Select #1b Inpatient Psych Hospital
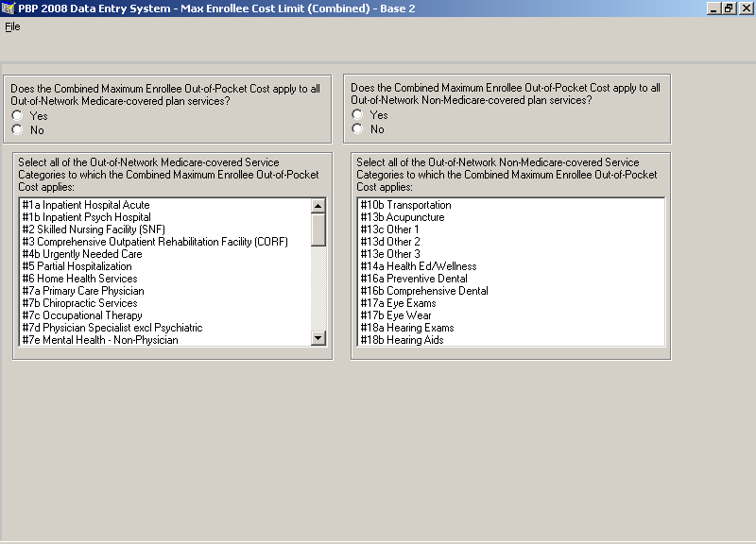This screenshot has height=544, width=756. (x=166, y=217)
